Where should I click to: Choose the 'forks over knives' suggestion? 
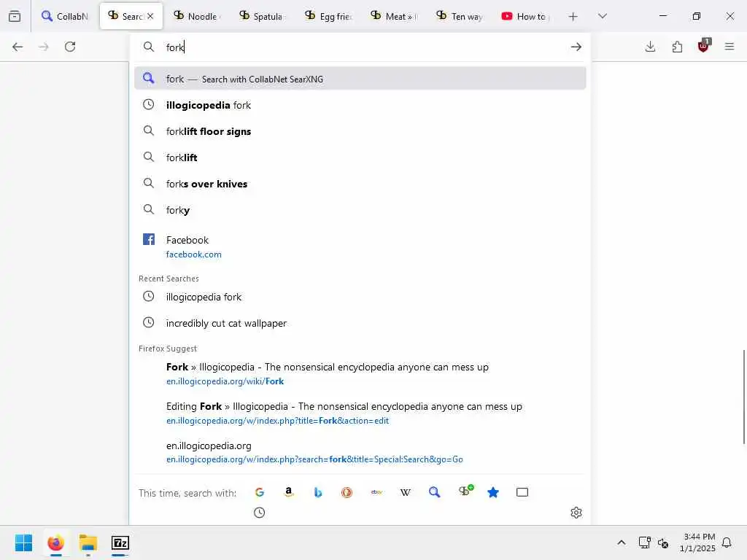(360, 183)
